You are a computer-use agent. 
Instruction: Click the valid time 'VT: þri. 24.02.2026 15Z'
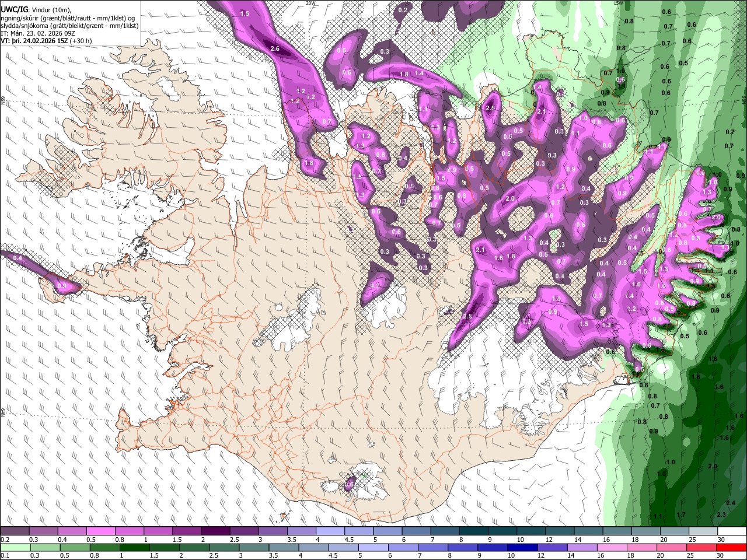34,41
